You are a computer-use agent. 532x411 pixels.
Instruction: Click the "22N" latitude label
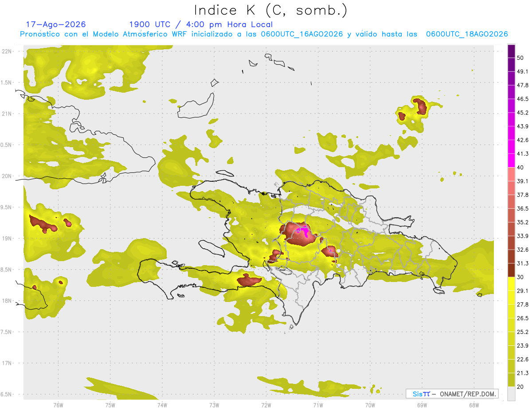(7, 51)
